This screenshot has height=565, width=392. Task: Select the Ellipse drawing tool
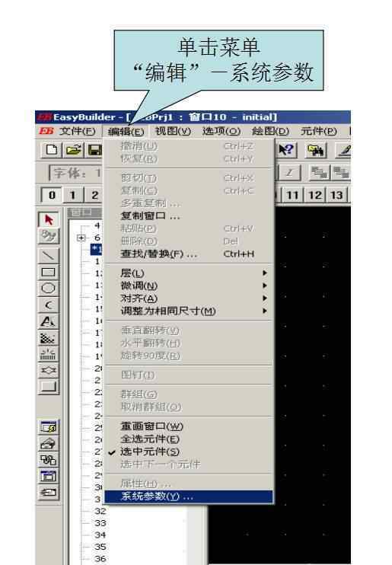tap(49, 289)
